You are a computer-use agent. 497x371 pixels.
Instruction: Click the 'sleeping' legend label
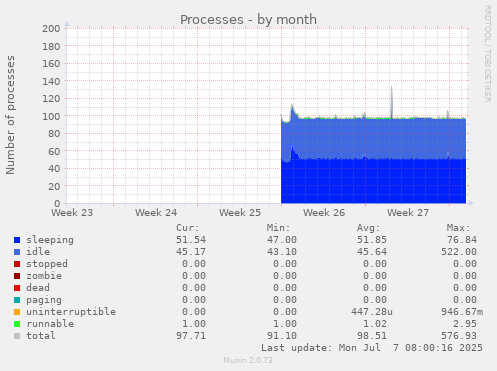coord(50,240)
